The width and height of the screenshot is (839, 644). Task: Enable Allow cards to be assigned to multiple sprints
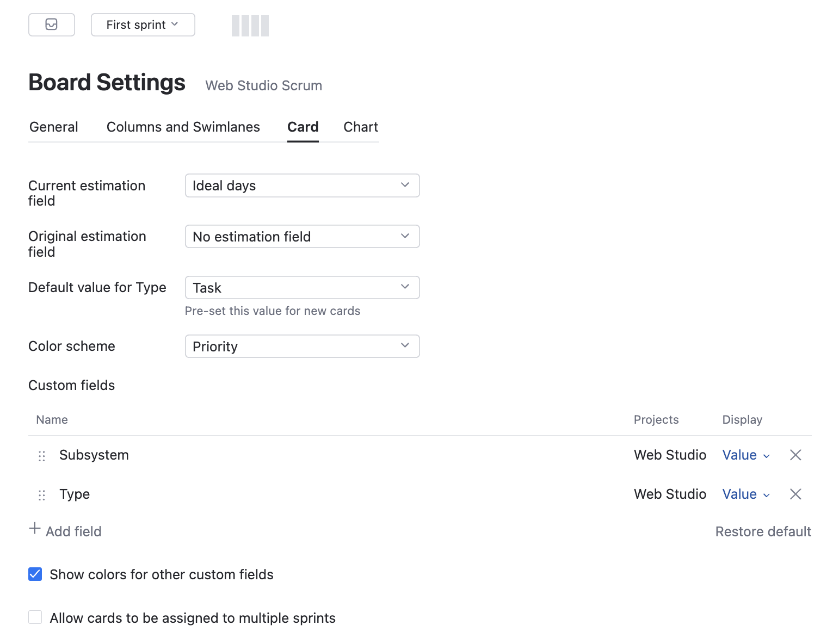coord(35,617)
